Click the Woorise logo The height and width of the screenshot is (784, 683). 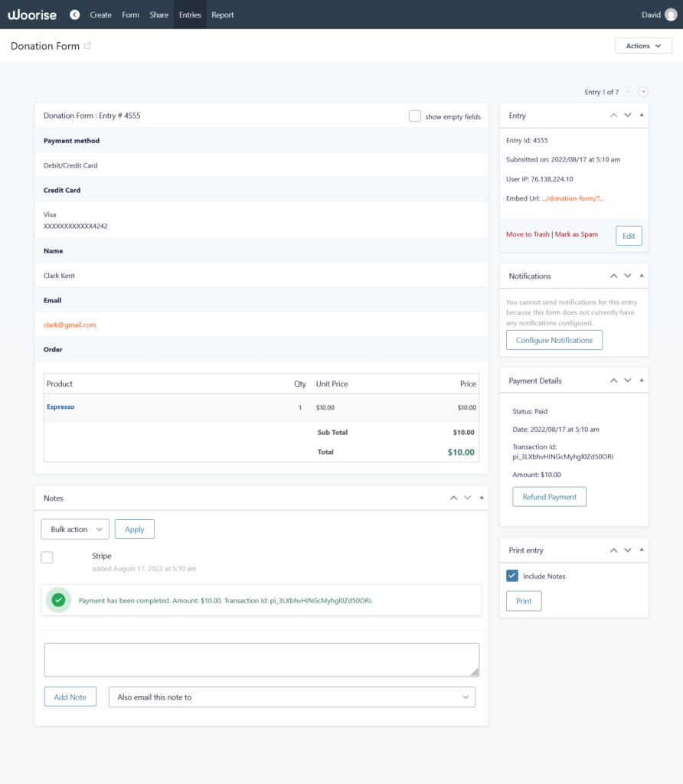(x=31, y=14)
